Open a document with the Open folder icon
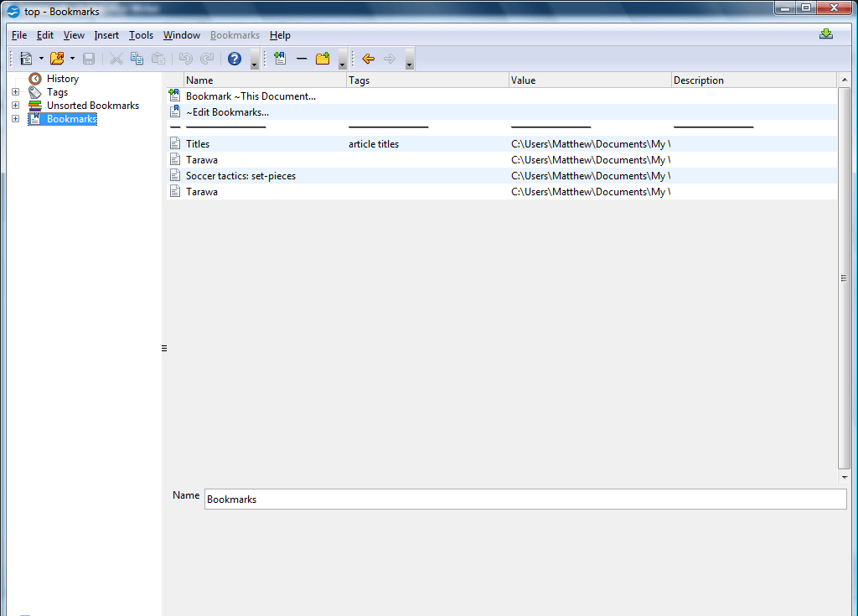The height and width of the screenshot is (616, 858). pos(57,59)
